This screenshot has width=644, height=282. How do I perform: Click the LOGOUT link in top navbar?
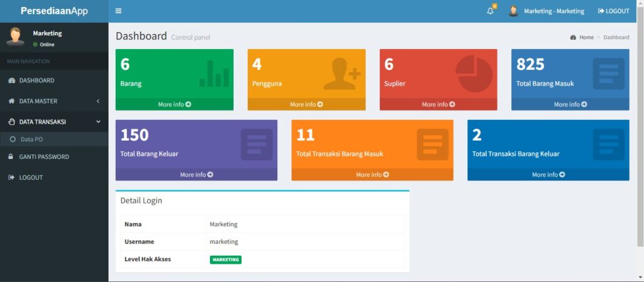(614, 11)
